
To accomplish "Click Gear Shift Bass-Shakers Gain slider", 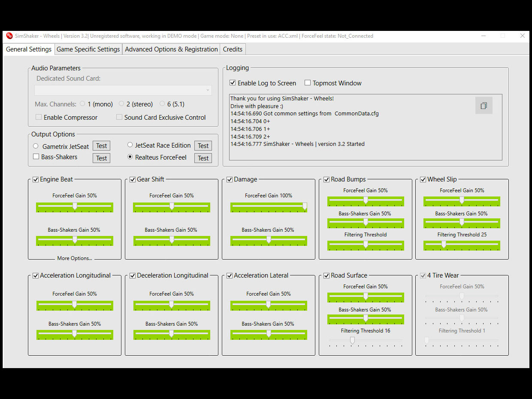I will coord(172,241).
